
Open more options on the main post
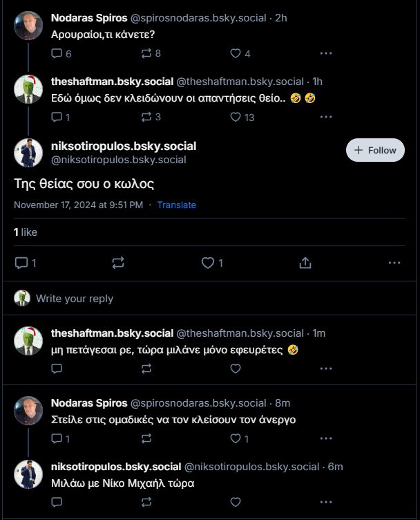tap(394, 263)
